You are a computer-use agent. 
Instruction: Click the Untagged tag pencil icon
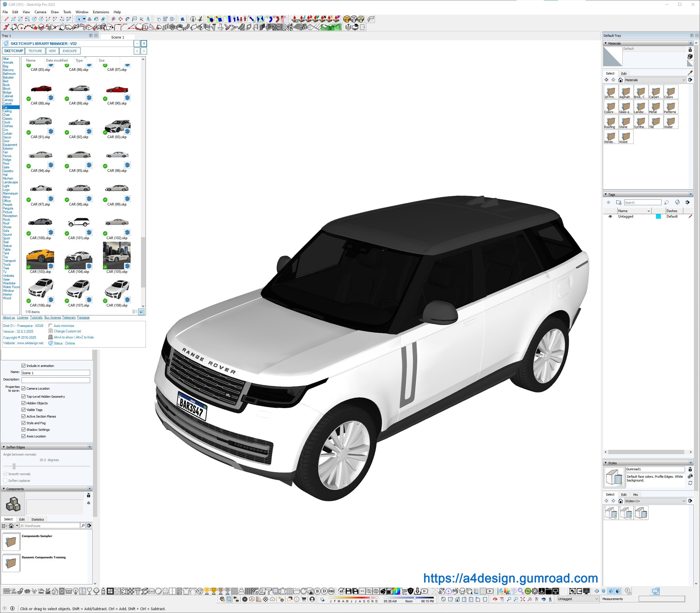pos(690,216)
